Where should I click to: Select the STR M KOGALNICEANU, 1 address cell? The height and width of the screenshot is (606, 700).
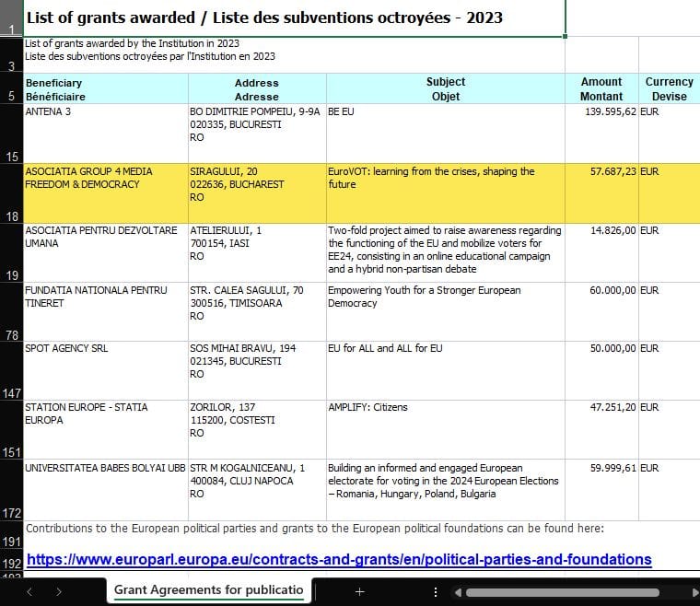(257, 490)
